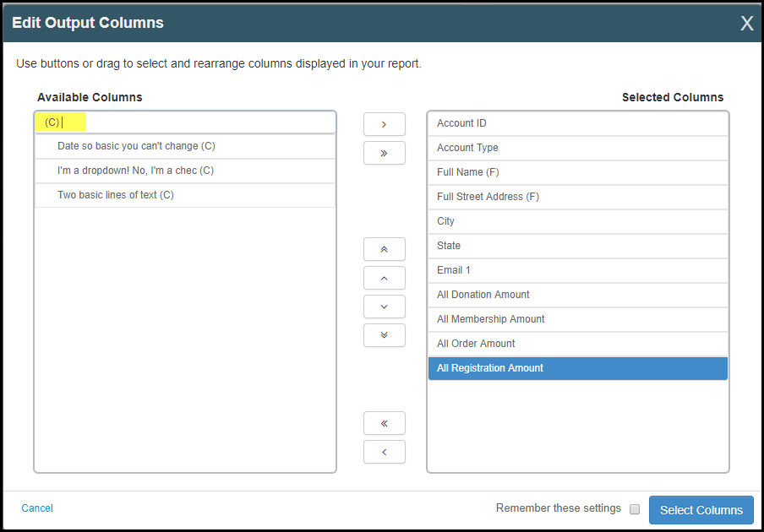The width and height of the screenshot is (764, 532).
Task: Move selected column to top
Action: point(384,249)
